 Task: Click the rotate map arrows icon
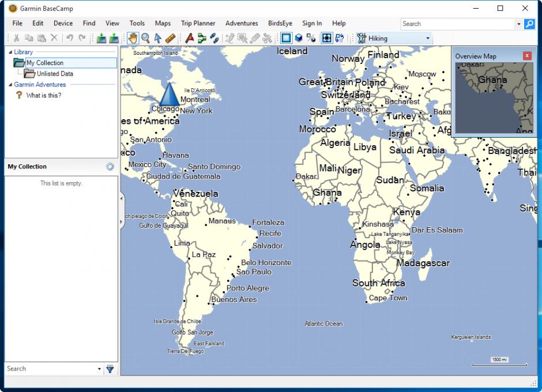pyautogui.click(x=340, y=38)
